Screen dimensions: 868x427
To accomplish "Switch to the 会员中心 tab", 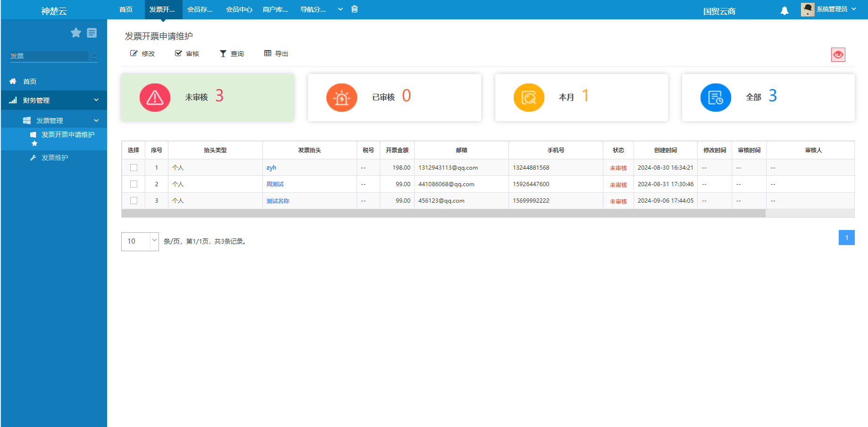I will point(239,9).
